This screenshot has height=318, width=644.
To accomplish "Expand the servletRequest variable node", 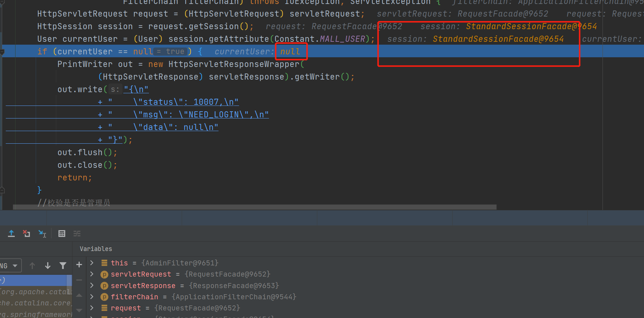I will pos(92,274).
